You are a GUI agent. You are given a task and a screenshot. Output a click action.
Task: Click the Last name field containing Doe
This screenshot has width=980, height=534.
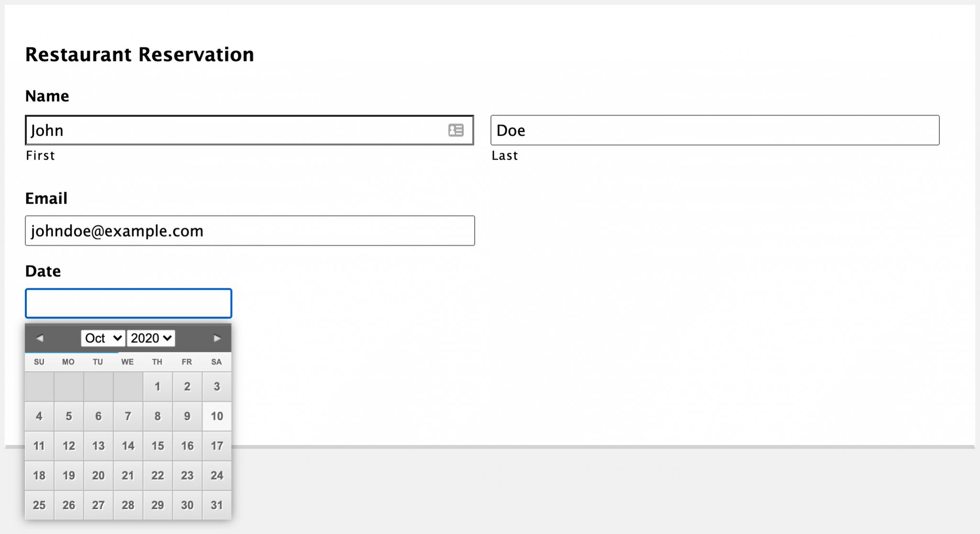click(x=715, y=130)
